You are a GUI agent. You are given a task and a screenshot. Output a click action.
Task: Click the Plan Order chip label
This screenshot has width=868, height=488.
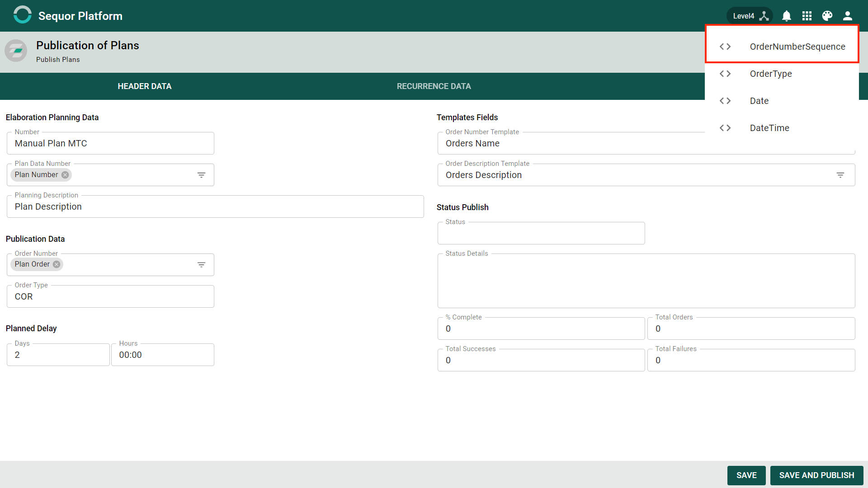(x=32, y=264)
